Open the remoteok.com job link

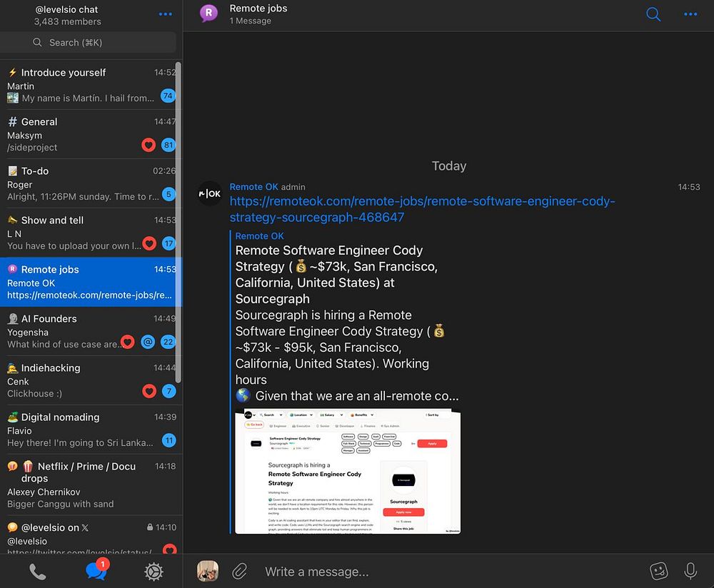coord(422,209)
